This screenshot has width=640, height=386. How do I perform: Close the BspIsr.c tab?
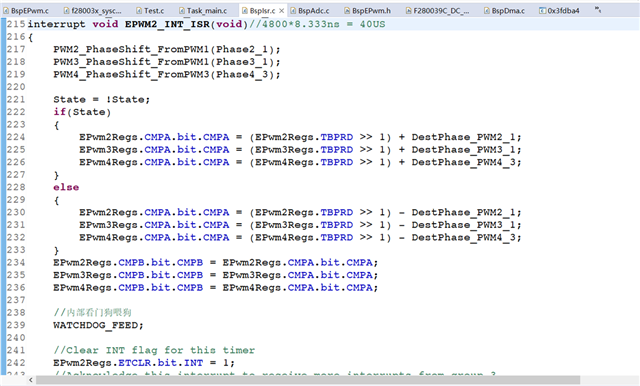281,11
